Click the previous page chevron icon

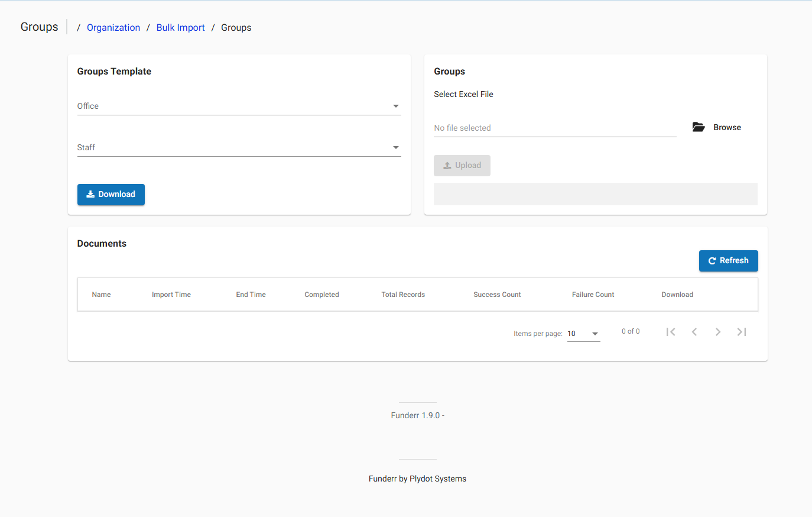694,331
